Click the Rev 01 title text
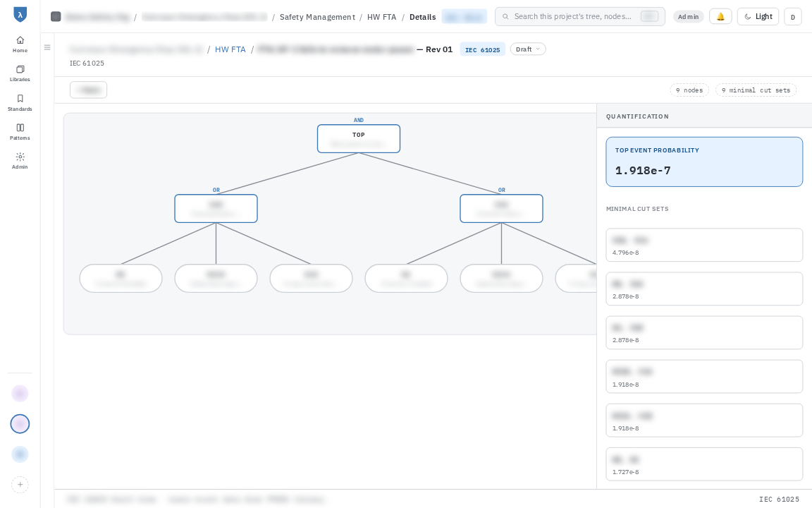812x508 pixels. click(439, 49)
